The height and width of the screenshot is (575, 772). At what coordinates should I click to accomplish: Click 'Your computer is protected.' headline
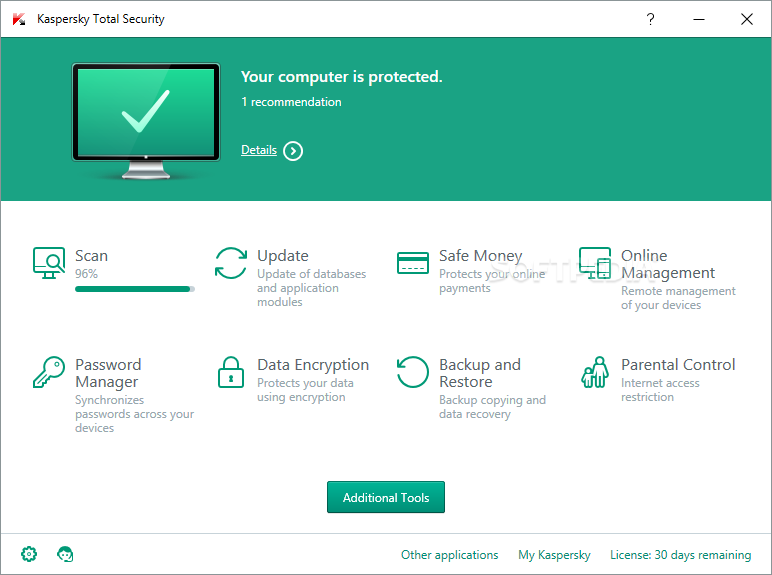pyautogui.click(x=342, y=77)
